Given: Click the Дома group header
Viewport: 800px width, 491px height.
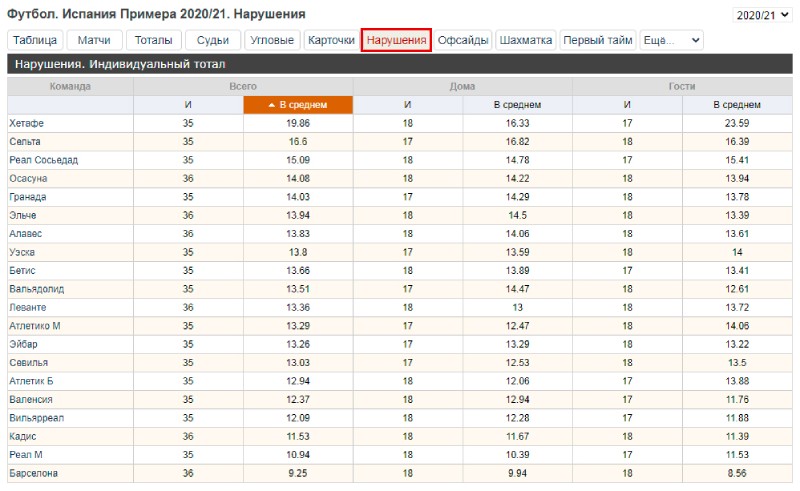Looking at the screenshot, I should pyautogui.click(x=462, y=86).
